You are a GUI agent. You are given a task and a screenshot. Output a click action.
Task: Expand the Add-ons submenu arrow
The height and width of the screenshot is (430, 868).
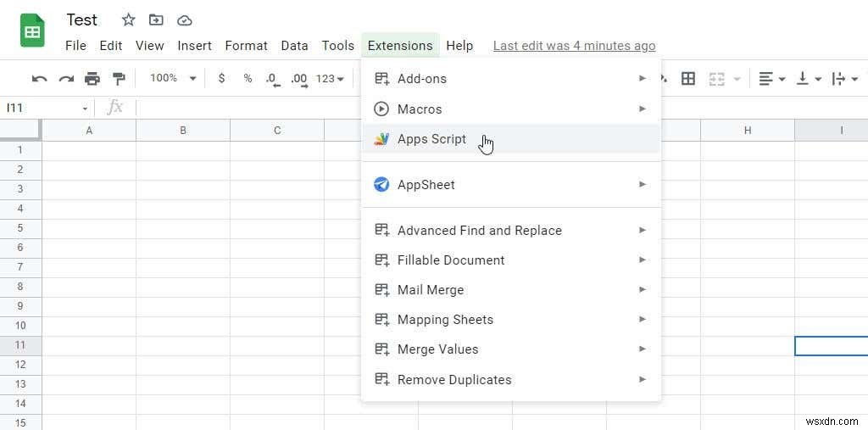pyautogui.click(x=643, y=79)
